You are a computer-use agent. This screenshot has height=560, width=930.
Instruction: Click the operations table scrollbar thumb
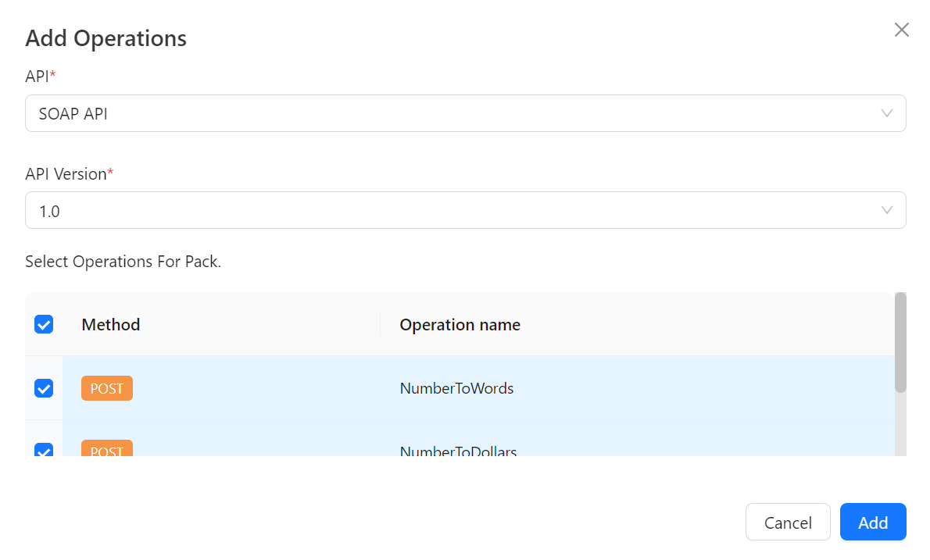point(900,342)
